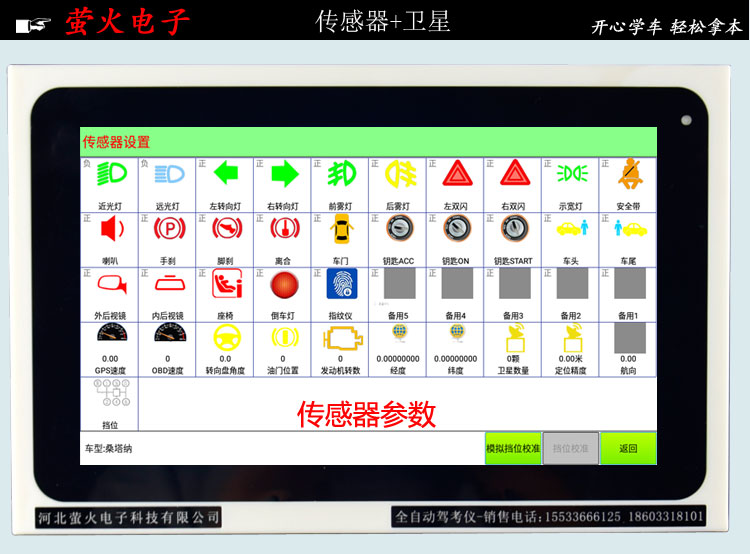
Task: Tap the steering wheel angle icon
Action: pos(225,339)
